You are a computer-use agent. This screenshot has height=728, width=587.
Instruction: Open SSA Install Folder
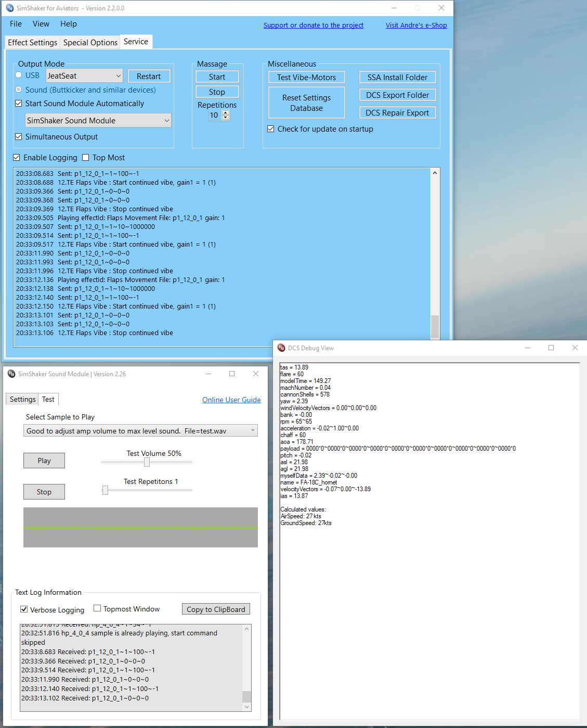pyautogui.click(x=398, y=78)
